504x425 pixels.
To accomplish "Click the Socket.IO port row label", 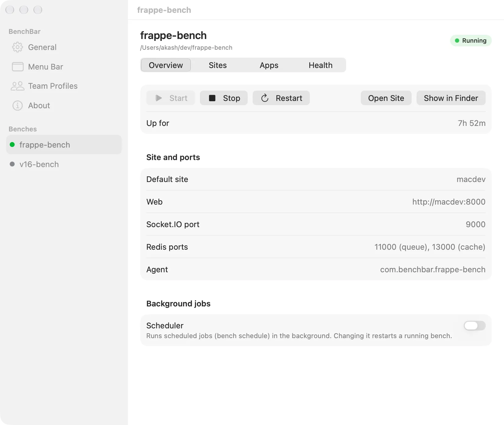I will [173, 224].
